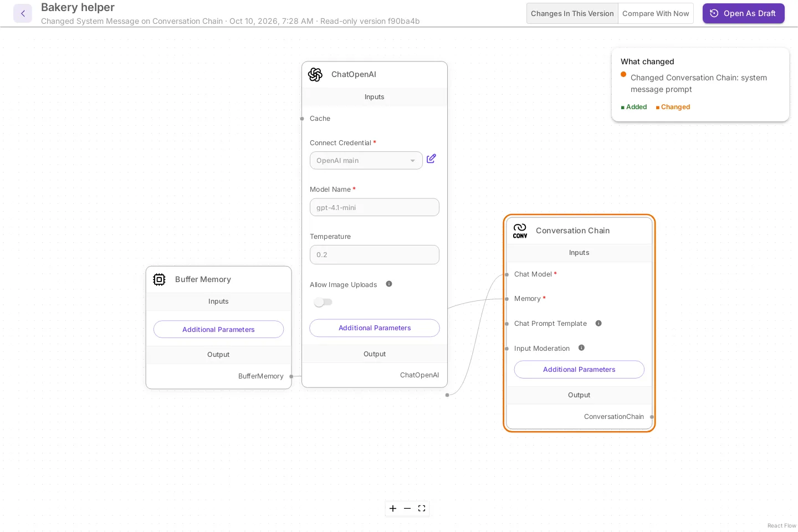Viewport: 798px width, 532px height.
Task: Click the Model Name field
Action: [375, 207]
